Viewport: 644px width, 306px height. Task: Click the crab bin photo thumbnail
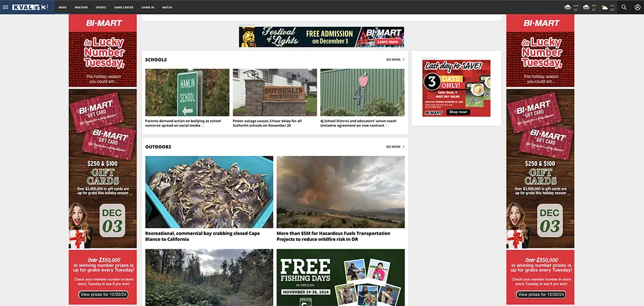pyautogui.click(x=209, y=192)
